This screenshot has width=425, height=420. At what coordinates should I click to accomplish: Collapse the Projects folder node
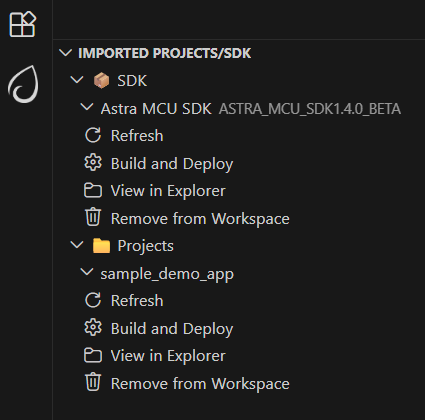coord(77,245)
